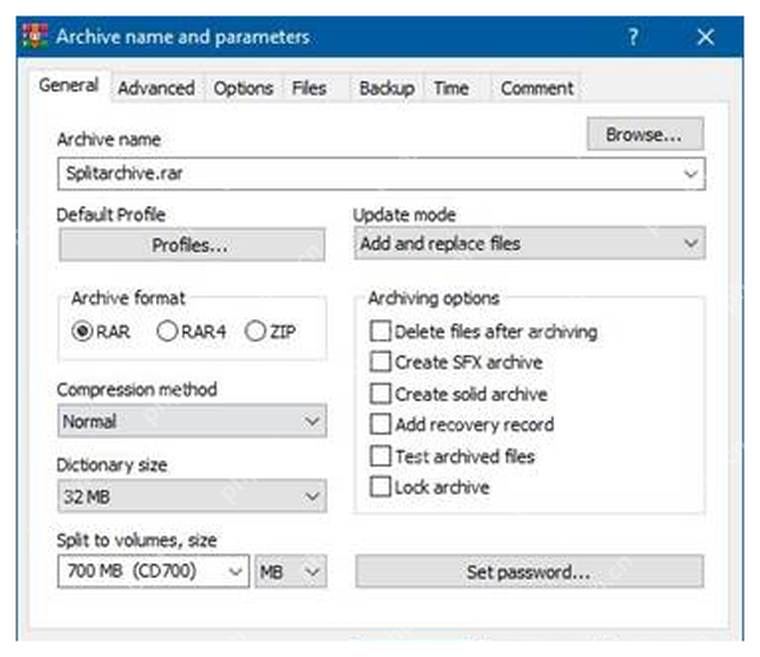Enable Create solid archive
The image size is (760, 657).
[x=459, y=394]
